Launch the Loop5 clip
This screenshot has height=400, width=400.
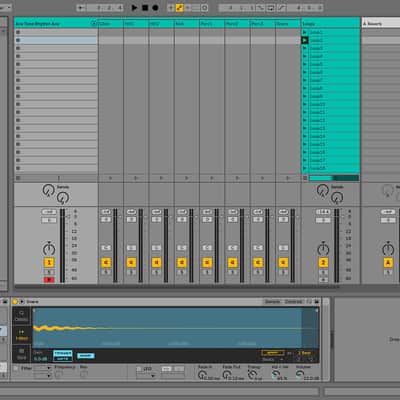click(305, 64)
